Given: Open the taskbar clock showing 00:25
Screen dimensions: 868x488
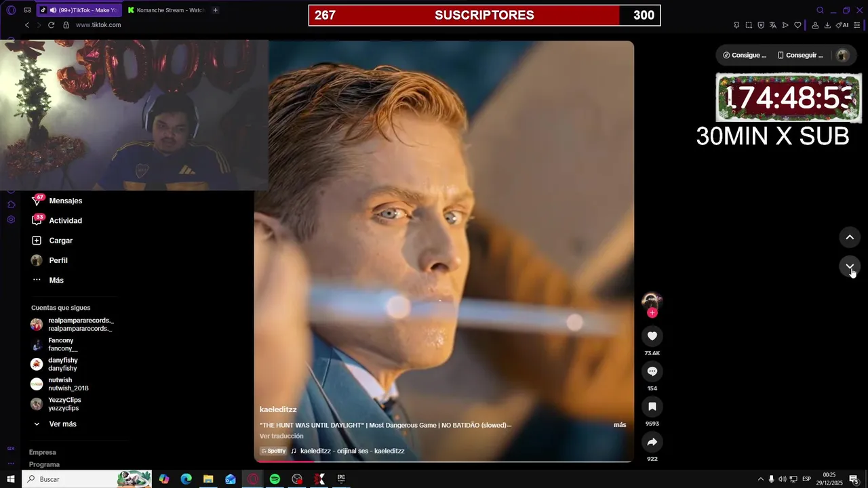Looking at the screenshot, I should coord(829,479).
